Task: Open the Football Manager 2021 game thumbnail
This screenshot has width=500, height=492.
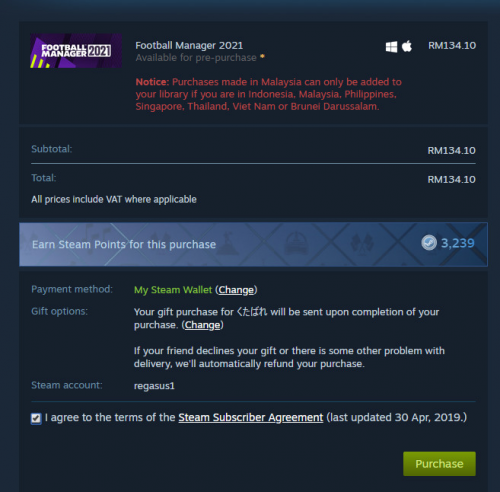Action: [76, 51]
